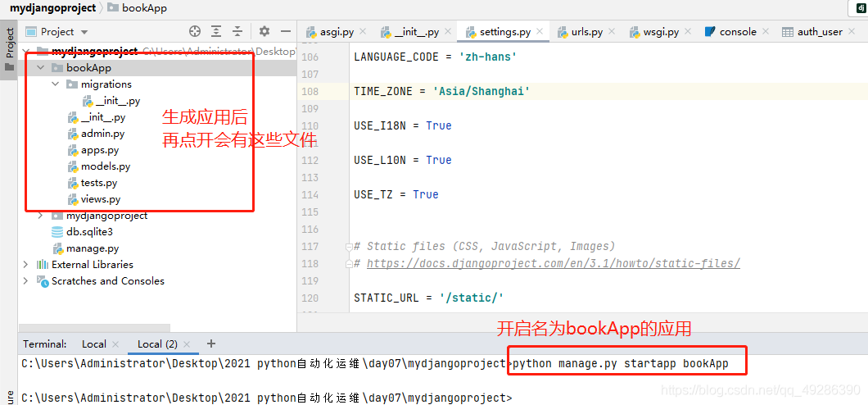Select the bookApp folder in tree
Image resolution: width=868 pixels, height=405 pixels.
pyautogui.click(x=88, y=68)
